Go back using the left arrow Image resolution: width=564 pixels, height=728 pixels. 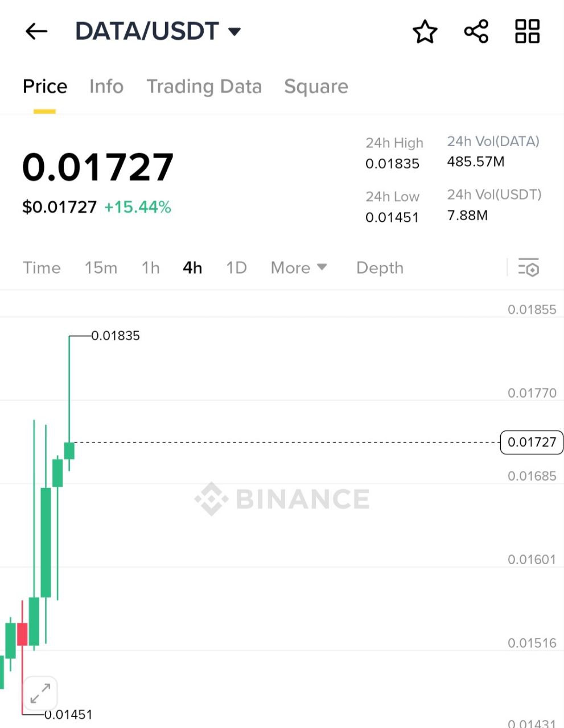tap(36, 31)
